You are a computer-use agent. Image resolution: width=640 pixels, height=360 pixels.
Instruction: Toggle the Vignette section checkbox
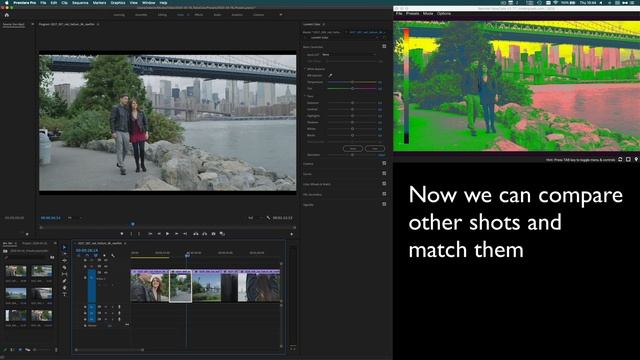pyautogui.click(x=384, y=204)
